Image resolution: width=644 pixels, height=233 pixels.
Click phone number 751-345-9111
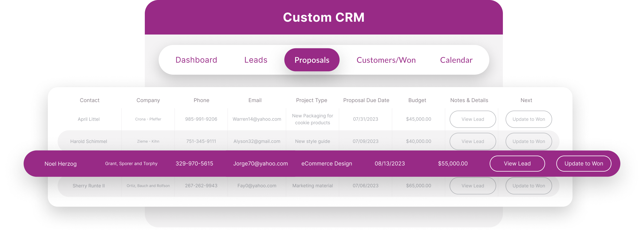(201, 141)
